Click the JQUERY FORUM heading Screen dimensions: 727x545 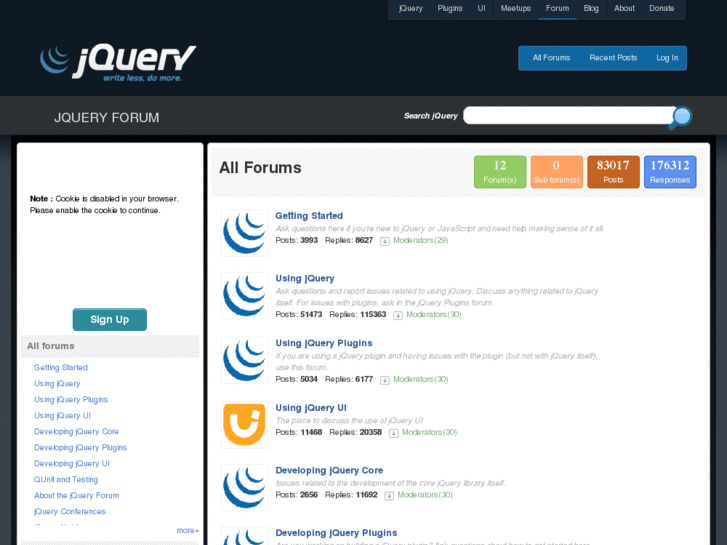(107, 117)
